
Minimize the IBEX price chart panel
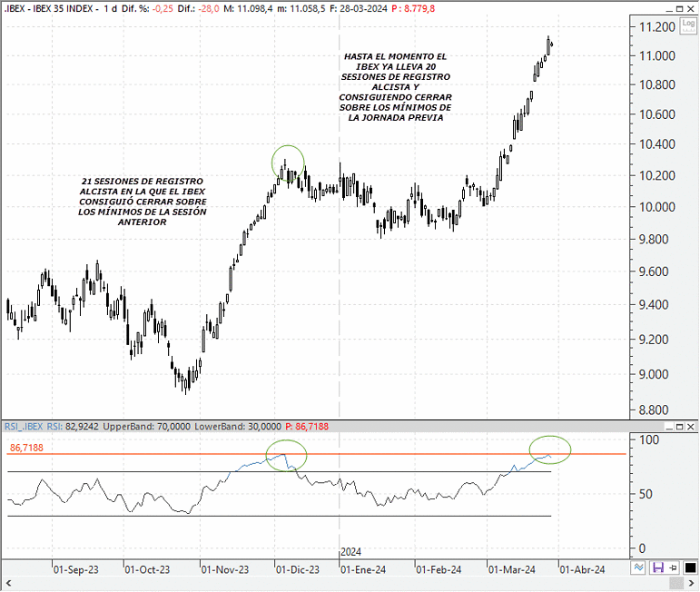[669, 9]
